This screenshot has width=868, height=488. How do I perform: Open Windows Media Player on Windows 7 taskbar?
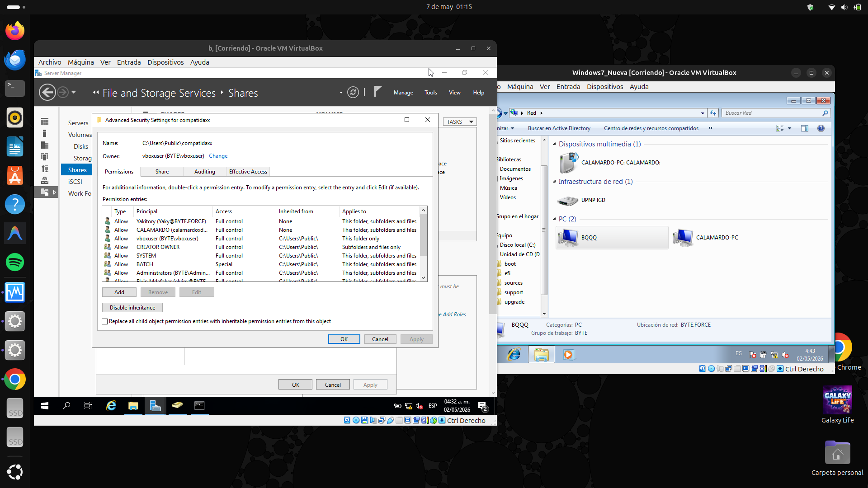(568, 355)
